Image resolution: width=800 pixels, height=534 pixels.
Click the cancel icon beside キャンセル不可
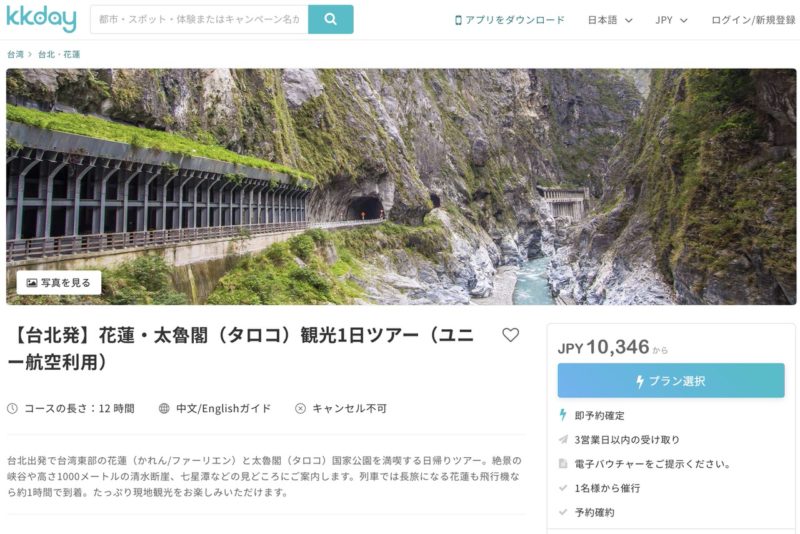coord(301,409)
